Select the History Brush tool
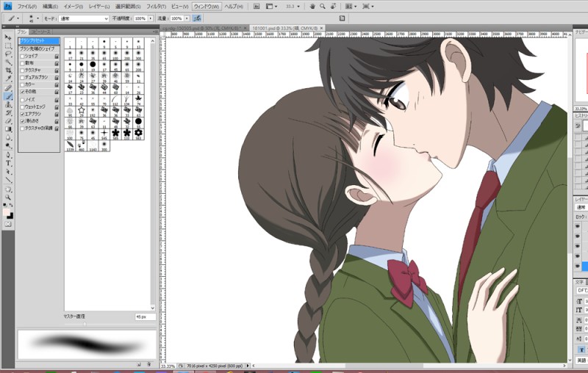 click(x=8, y=113)
